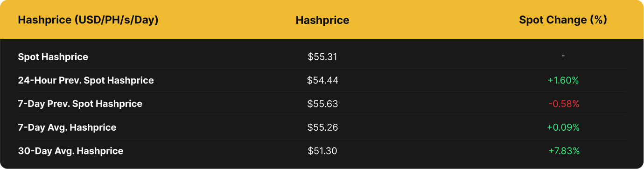Image resolution: width=644 pixels, height=169 pixels.
Task: Select 24-Hour Prev. Spot Hashprice label
Action: pos(86,80)
